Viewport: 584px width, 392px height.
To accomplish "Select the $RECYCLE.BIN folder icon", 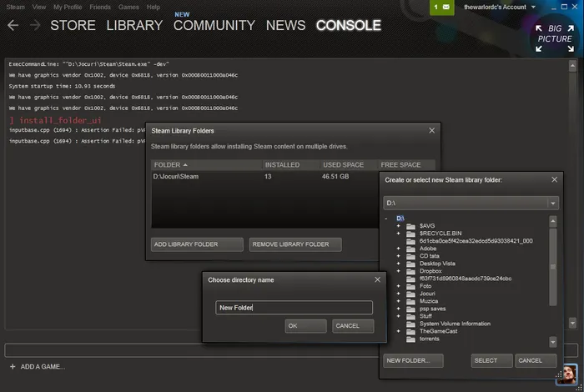I will pos(410,234).
